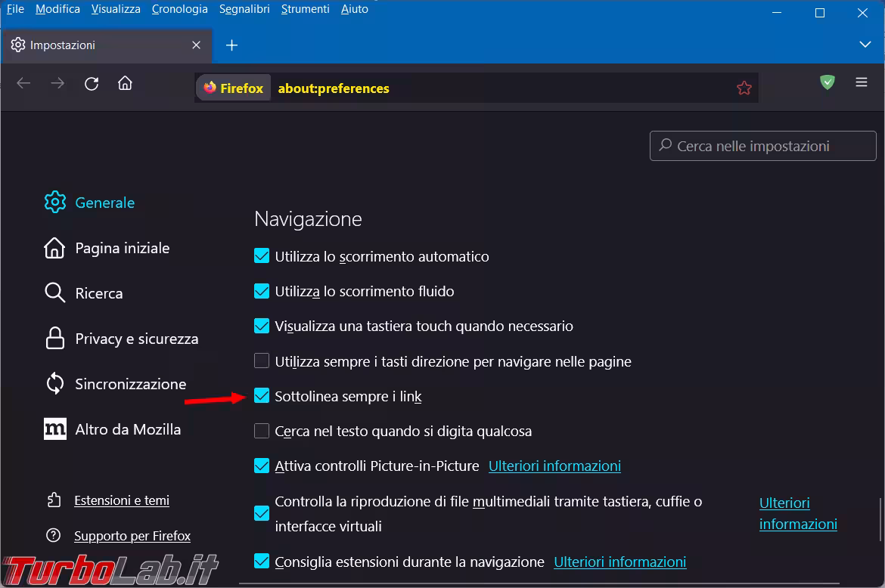Go to Privacy e sicurezza settings
The width and height of the screenshot is (885, 588).
coord(136,339)
